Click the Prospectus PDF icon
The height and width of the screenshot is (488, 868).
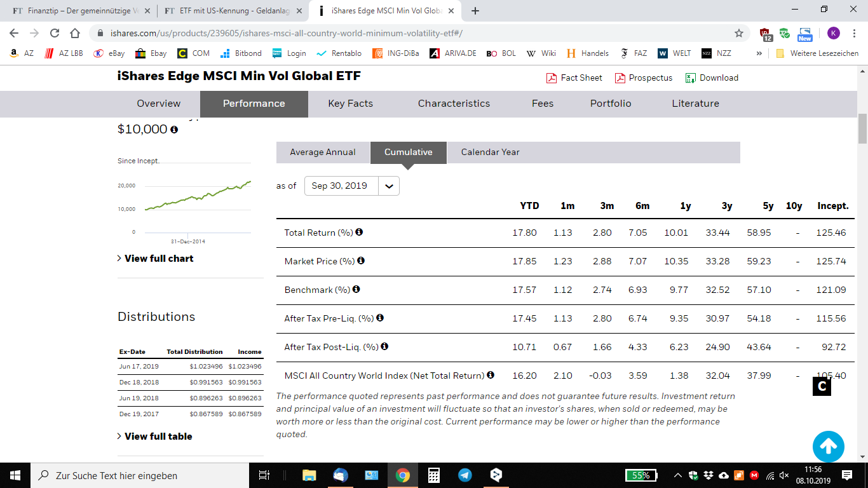(x=620, y=78)
